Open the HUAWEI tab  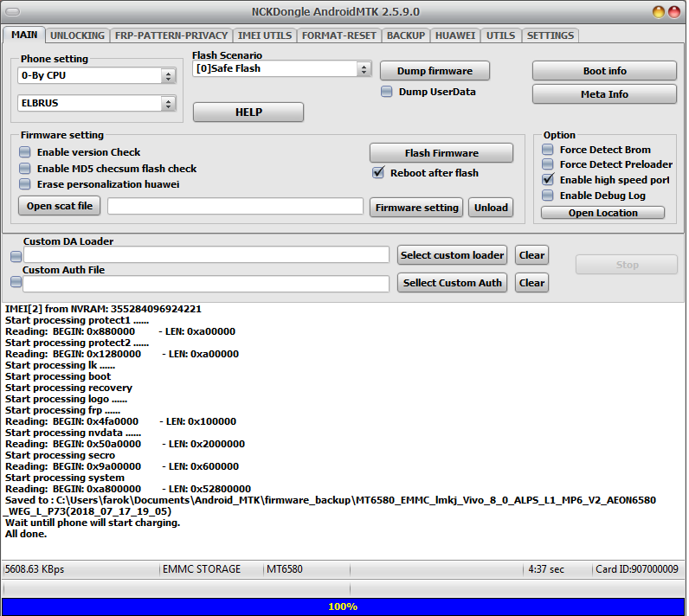coord(454,35)
